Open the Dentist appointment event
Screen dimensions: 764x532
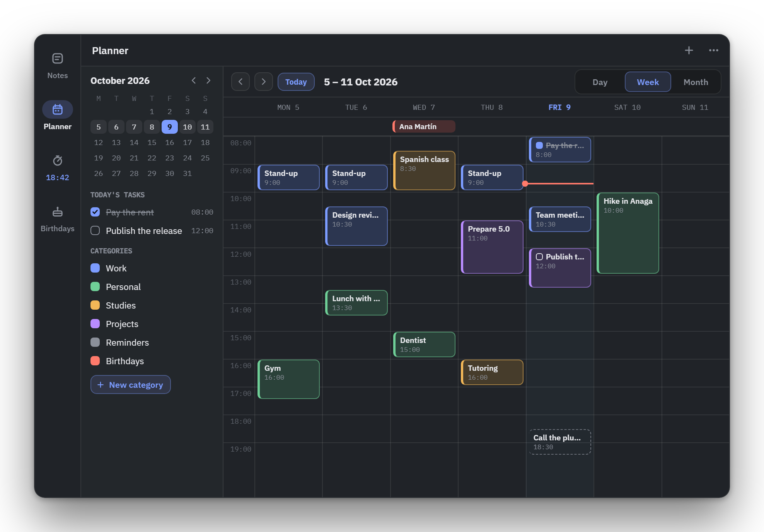pos(424,344)
